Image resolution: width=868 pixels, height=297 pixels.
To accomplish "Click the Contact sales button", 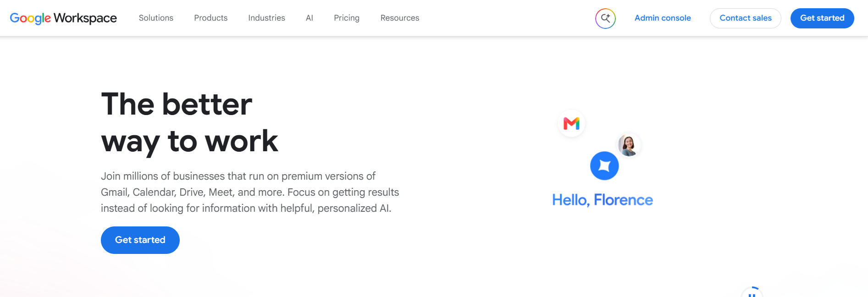I will click(746, 18).
